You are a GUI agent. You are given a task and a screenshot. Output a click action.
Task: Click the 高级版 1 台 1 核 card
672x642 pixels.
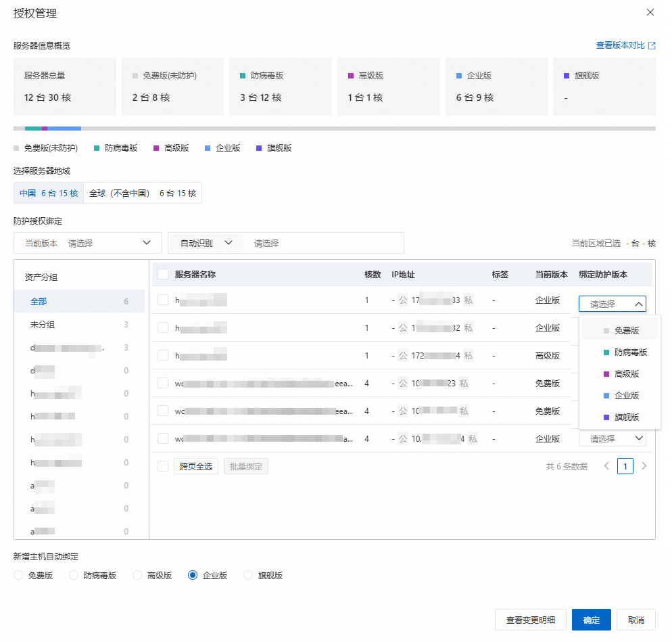coord(388,87)
